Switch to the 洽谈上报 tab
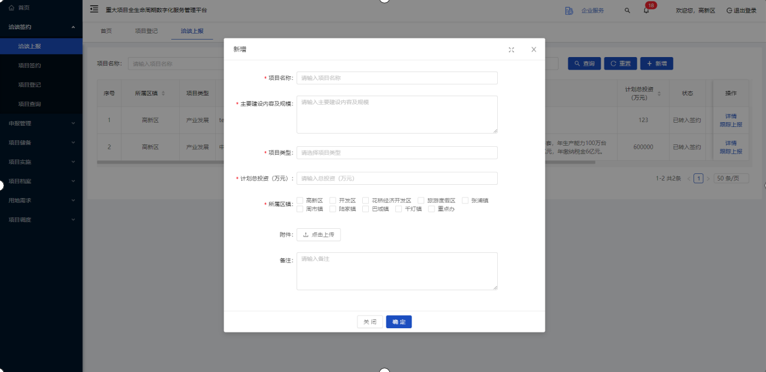Screen dimensions: 766x372 pyautogui.click(x=192, y=31)
